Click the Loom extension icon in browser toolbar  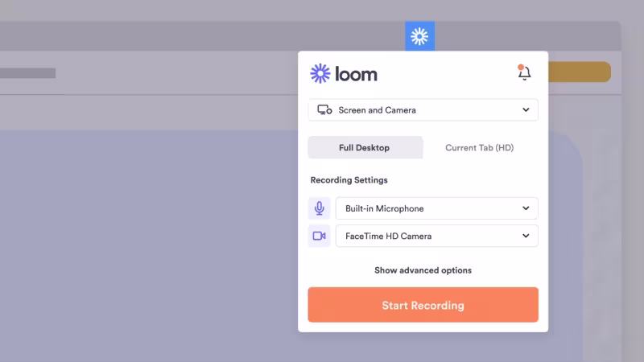tap(419, 36)
